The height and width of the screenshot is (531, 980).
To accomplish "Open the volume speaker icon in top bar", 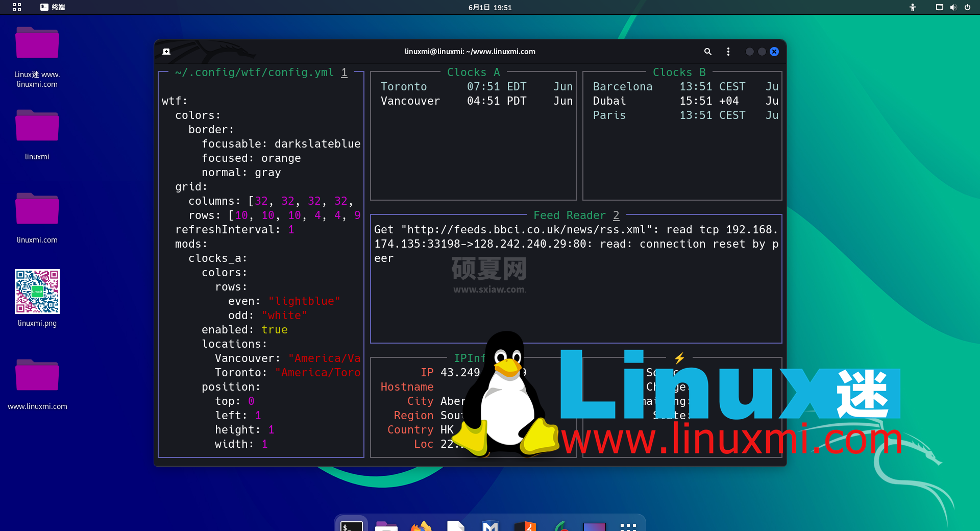I will pos(953,7).
